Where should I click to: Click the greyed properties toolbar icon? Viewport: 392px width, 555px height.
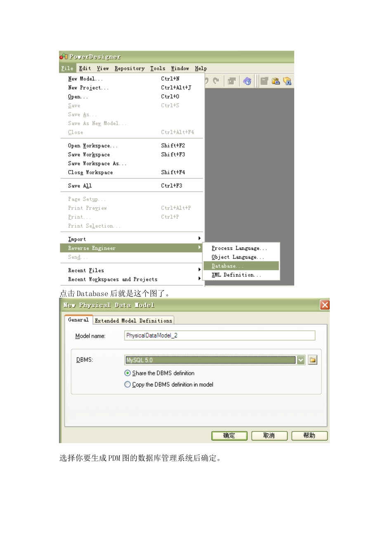point(232,81)
